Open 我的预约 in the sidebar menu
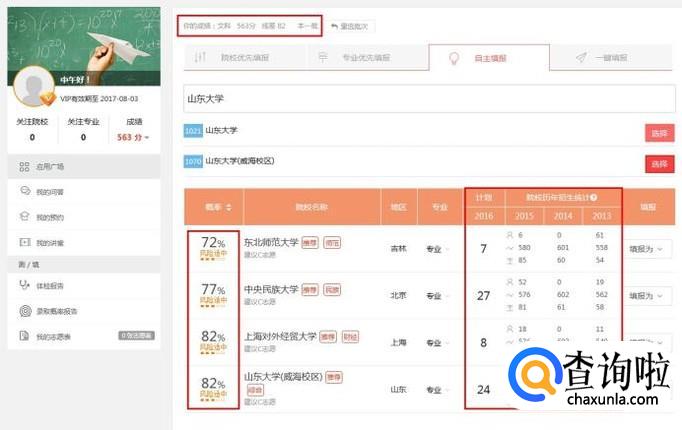 [84, 217]
